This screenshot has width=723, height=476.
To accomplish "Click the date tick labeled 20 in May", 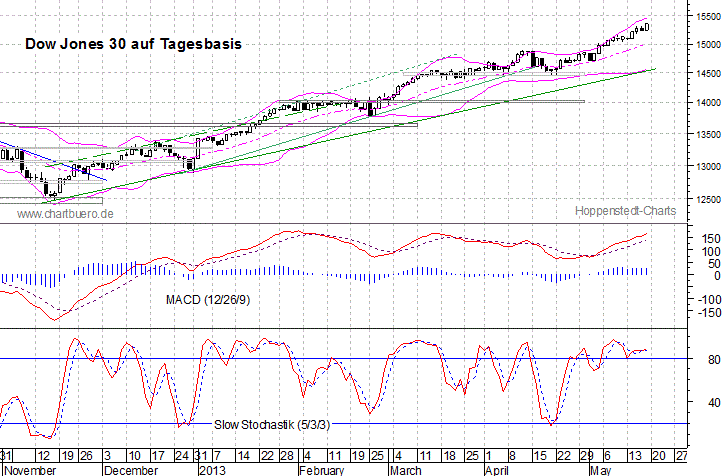I will pos(658,456).
